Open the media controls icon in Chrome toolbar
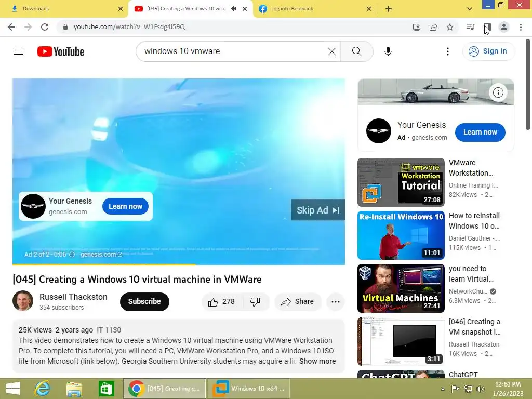This screenshot has width=532, height=399. [470, 27]
